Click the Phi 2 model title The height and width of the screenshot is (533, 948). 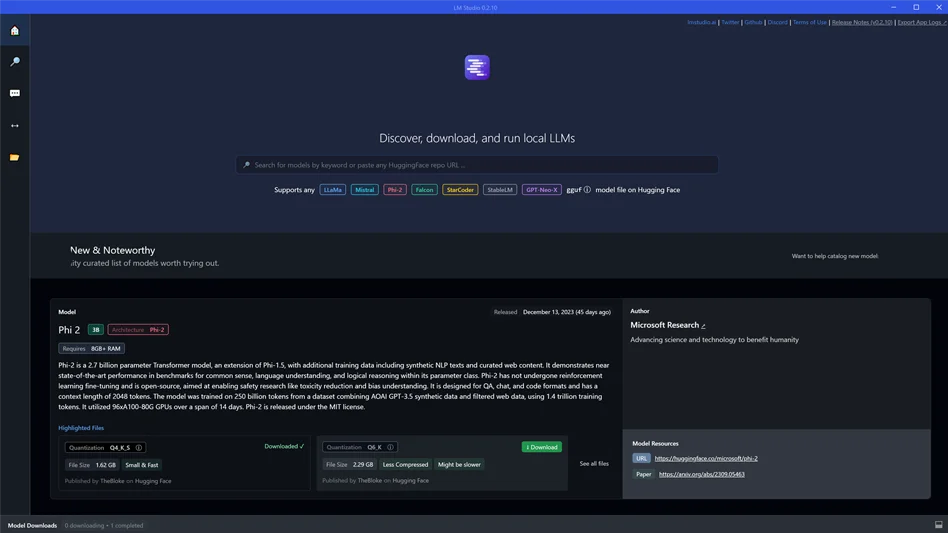coord(69,330)
